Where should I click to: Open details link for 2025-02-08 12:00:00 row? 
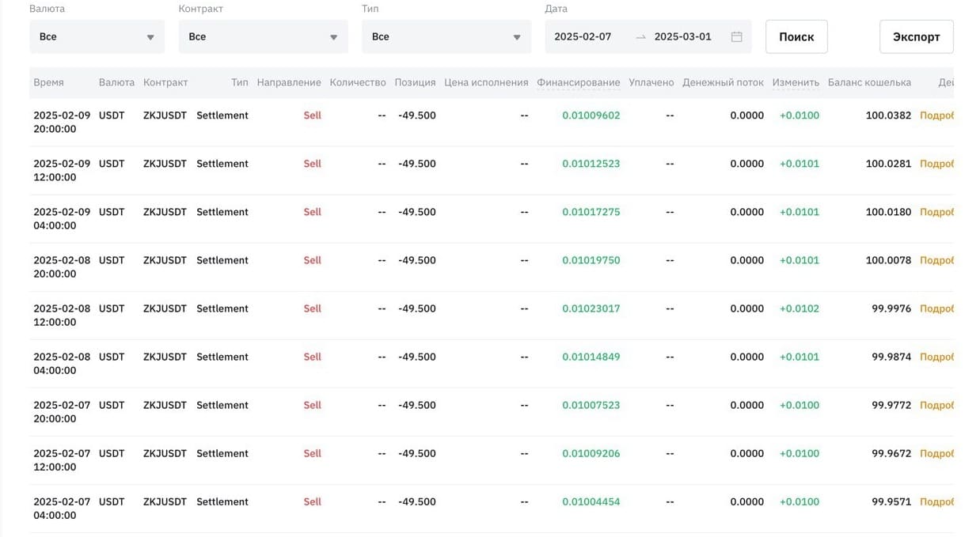click(x=936, y=308)
